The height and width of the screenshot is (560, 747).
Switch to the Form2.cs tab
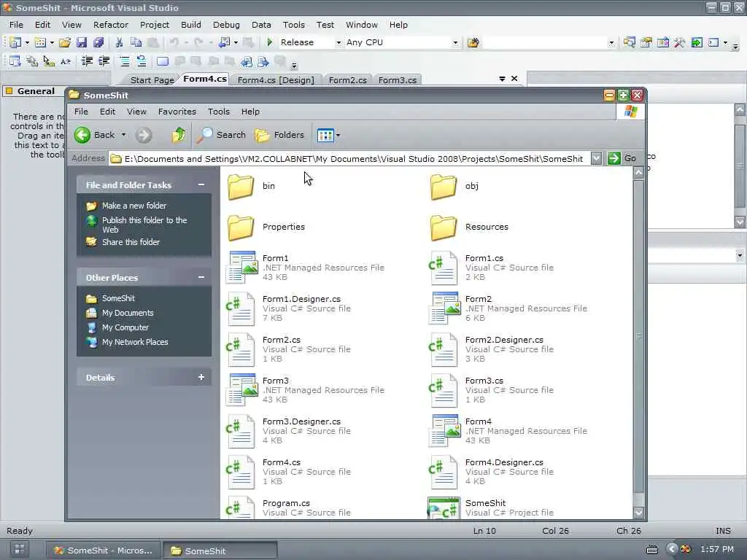(x=348, y=80)
